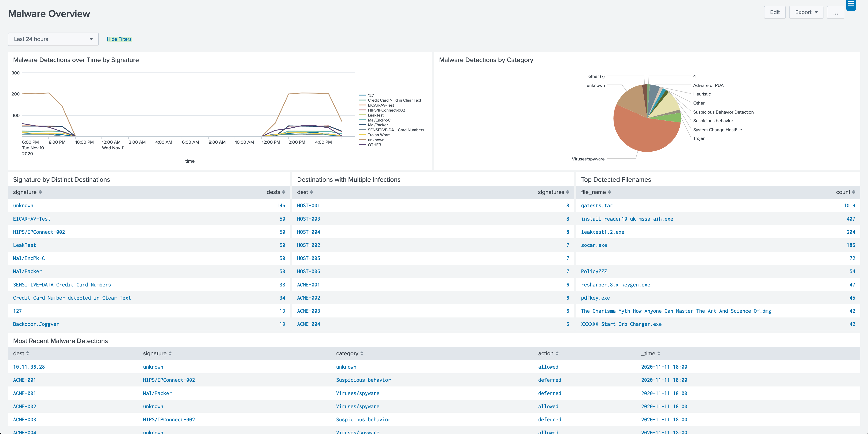This screenshot has height=434, width=868.
Task: Sort Destinations table by signatures count
Action: [x=567, y=192]
